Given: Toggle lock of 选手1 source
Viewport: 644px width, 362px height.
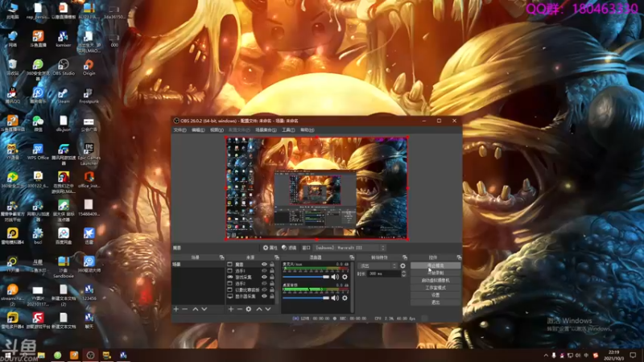Looking at the screenshot, I should point(272,271).
